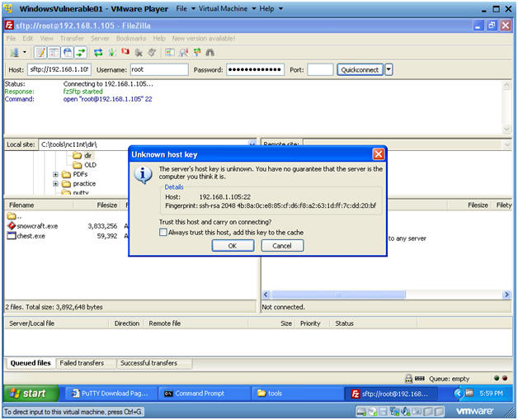Click the Server/Local file queue column header
518x420 pixels.
[57, 323]
